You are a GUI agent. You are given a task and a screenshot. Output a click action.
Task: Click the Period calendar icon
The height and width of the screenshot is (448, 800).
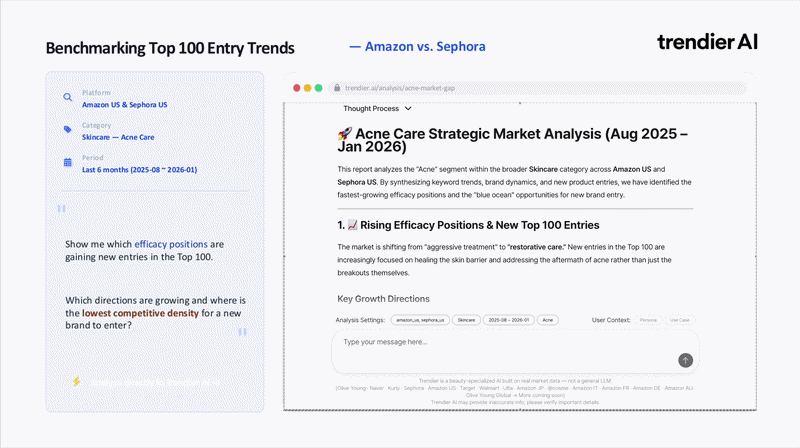(67, 162)
